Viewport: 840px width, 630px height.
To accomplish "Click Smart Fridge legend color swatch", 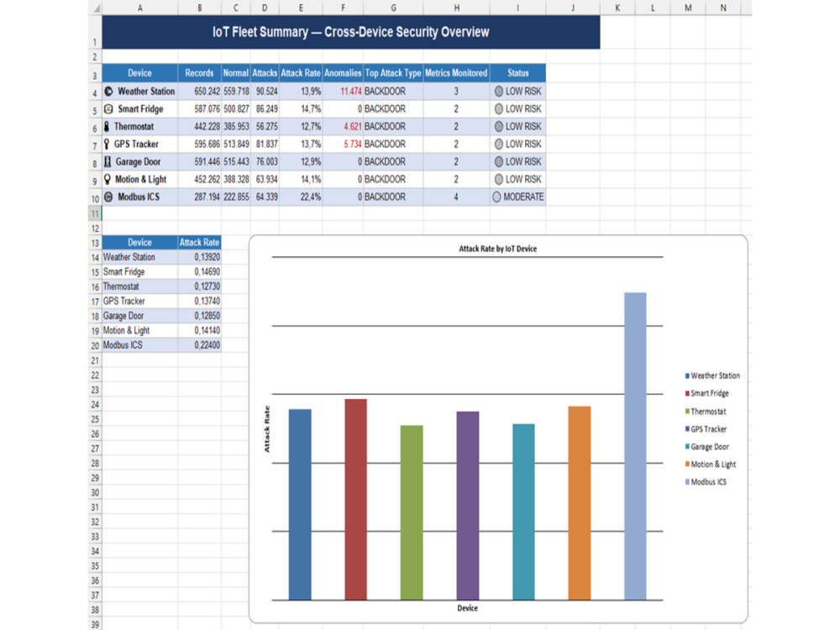I will [x=687, y=394].
